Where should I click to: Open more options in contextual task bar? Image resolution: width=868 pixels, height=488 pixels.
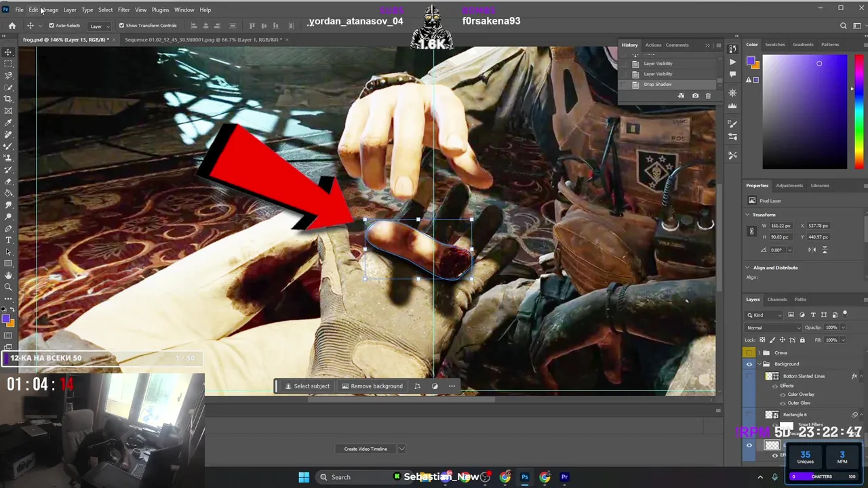tap(452, 386)
